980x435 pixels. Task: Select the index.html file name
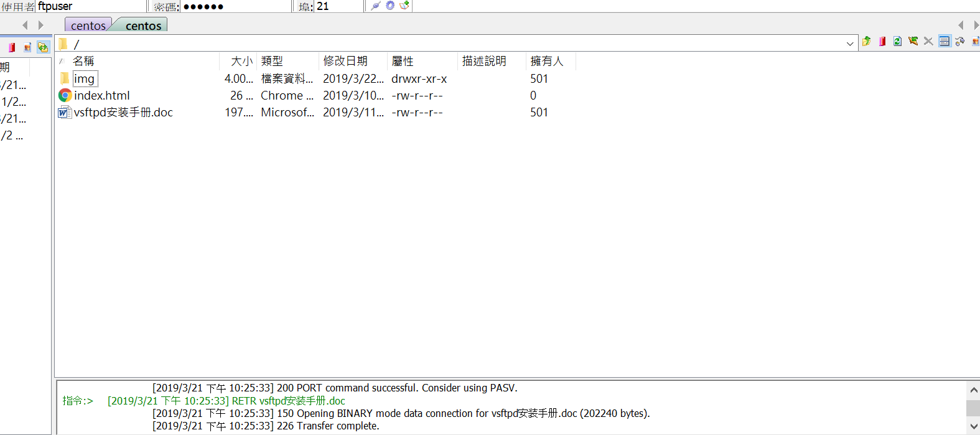[x=102, y=95]
